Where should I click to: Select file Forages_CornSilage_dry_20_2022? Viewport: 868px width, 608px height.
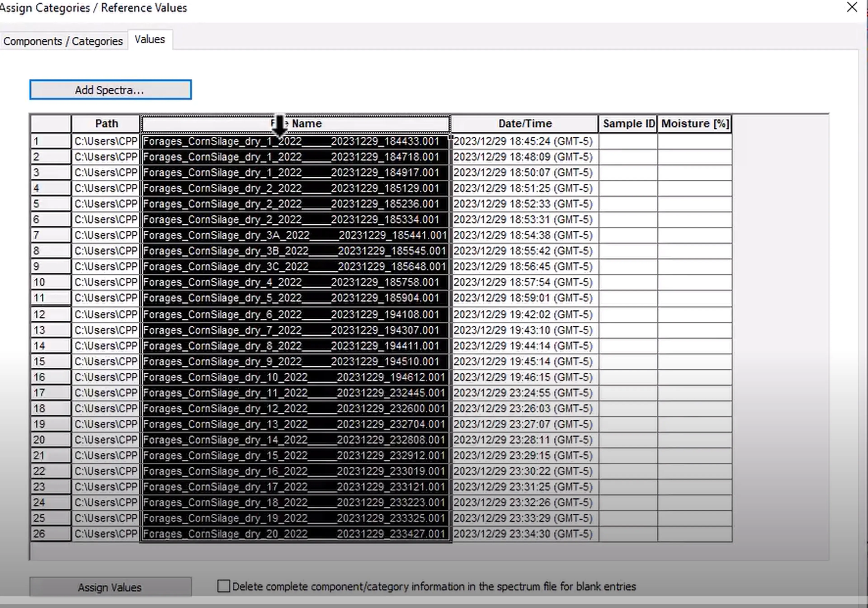click(296, 534)
